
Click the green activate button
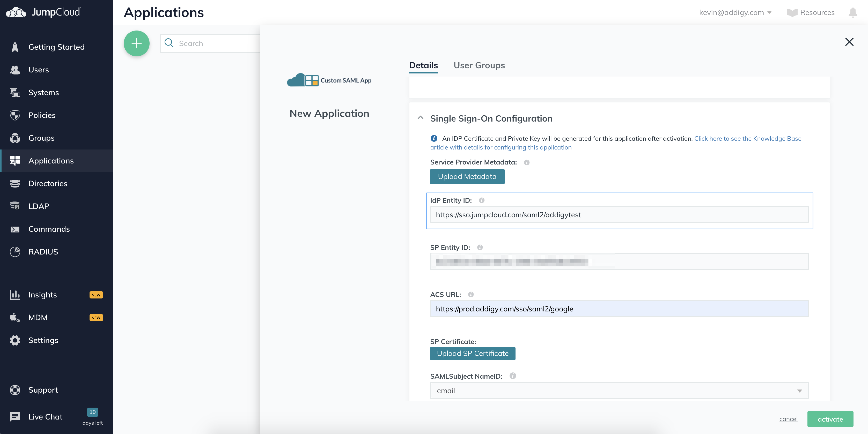(830, 419)
